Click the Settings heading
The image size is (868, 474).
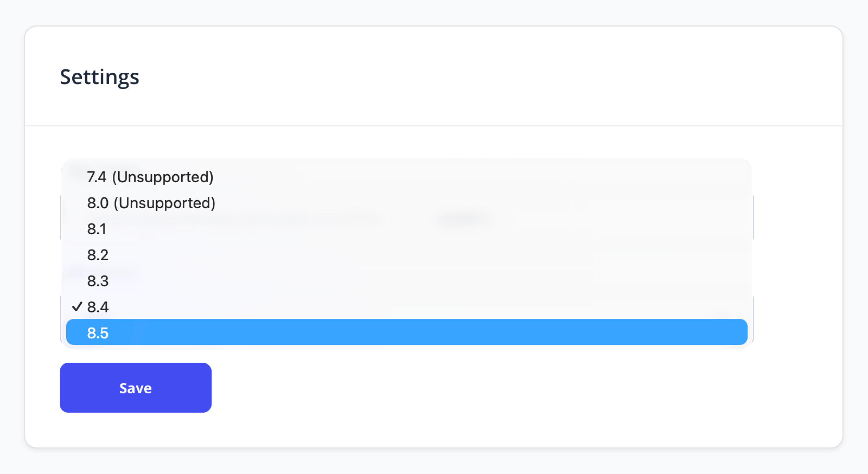[x=100, y=76]
